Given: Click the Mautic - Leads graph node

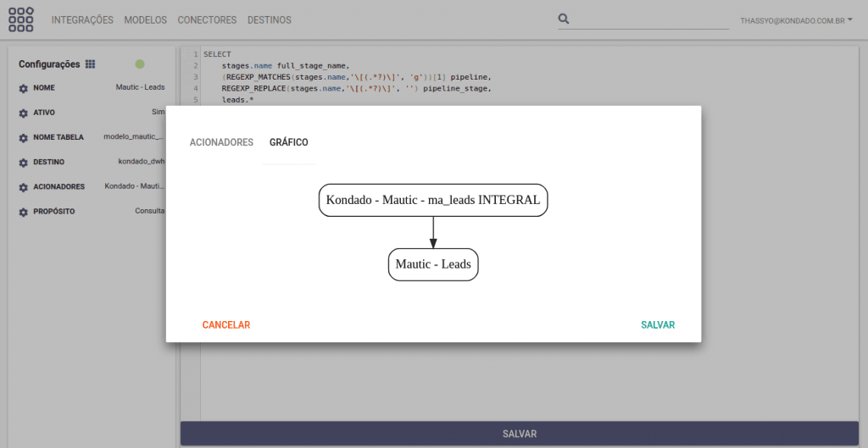Looking at the screenshot, I should [x=433, y=264].
